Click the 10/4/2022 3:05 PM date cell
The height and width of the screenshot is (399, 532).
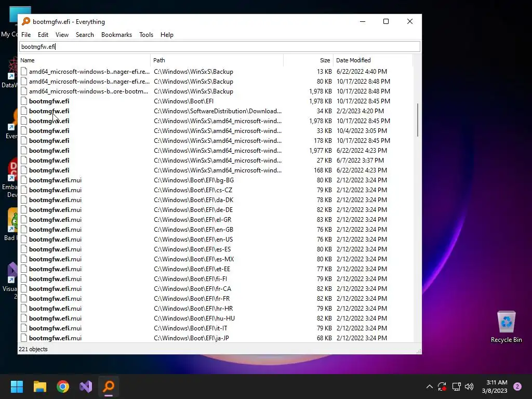pos(362,130)
